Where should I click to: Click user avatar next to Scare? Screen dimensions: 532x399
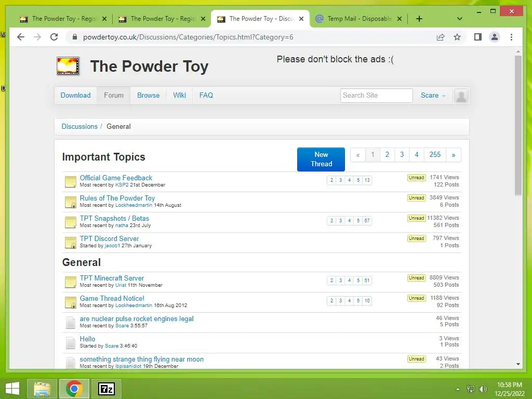tap(461, 96)
